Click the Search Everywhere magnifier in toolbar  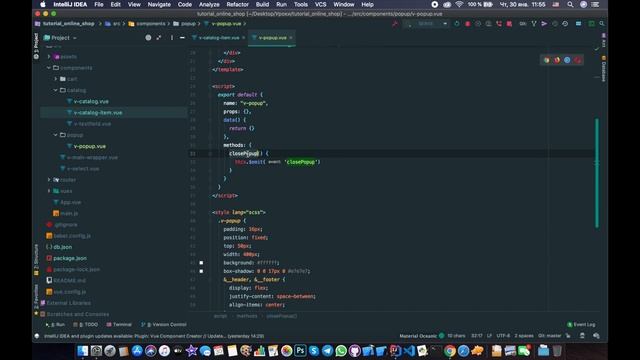[602, 24]
